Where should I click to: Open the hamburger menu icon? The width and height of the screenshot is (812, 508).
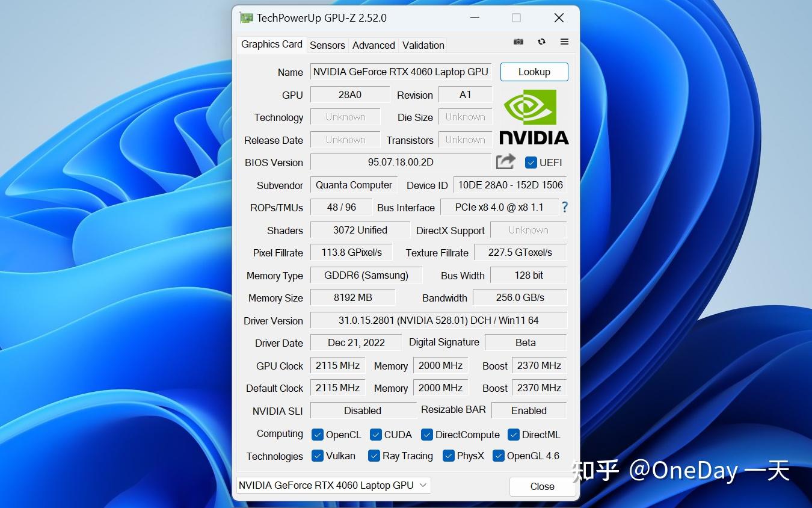564,42
